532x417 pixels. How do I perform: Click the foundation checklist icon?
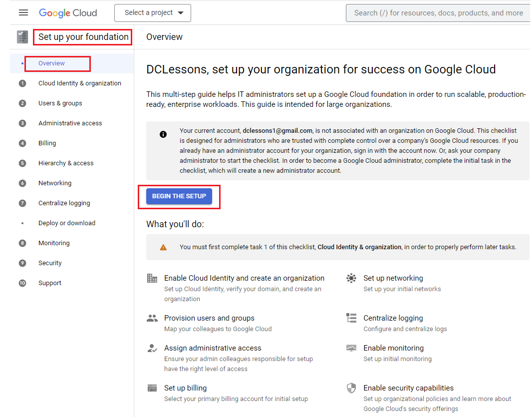(x=22, y=37)
